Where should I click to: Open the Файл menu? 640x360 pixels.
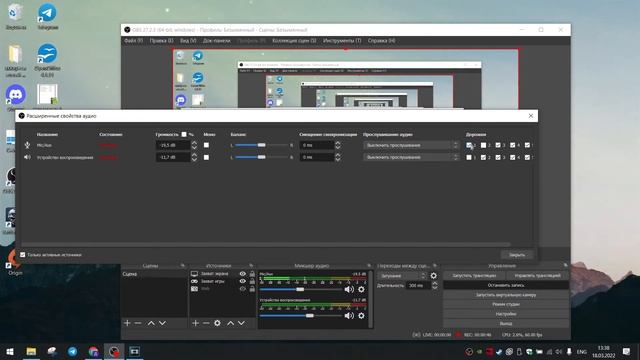pos(133,41)
